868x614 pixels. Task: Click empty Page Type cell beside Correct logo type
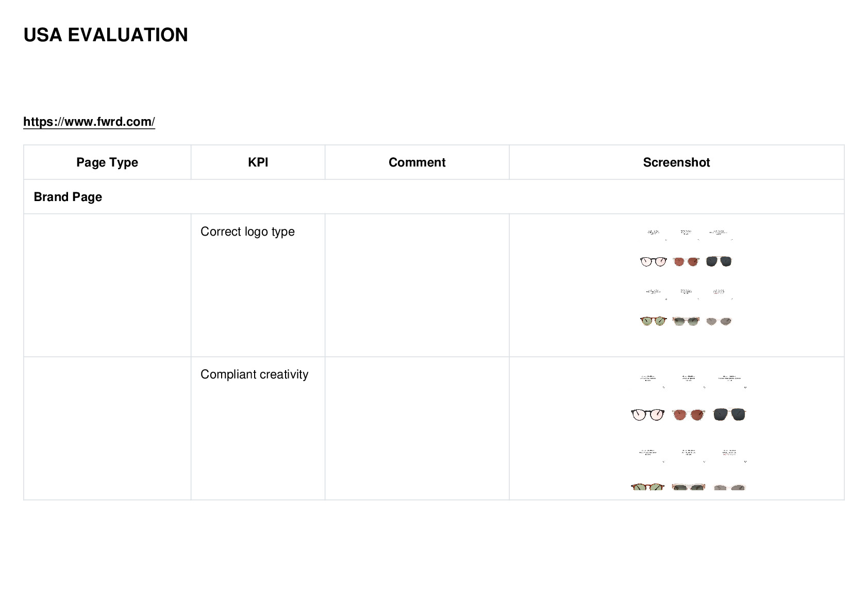tap(107, 285)
